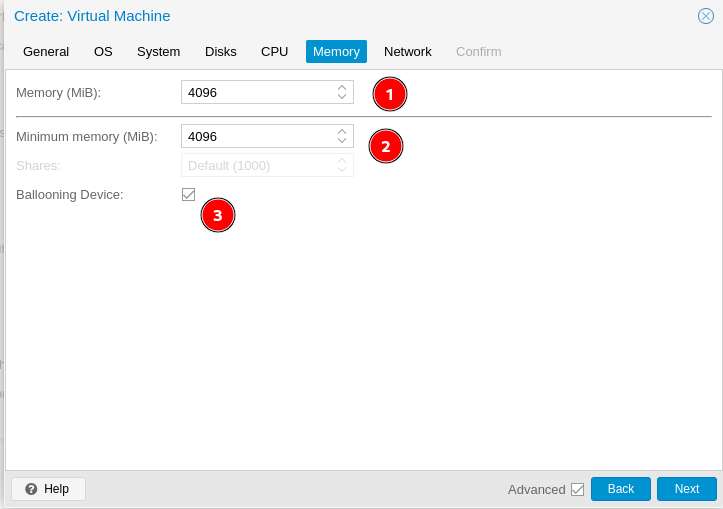Switch to the General tab

point(46,51)
